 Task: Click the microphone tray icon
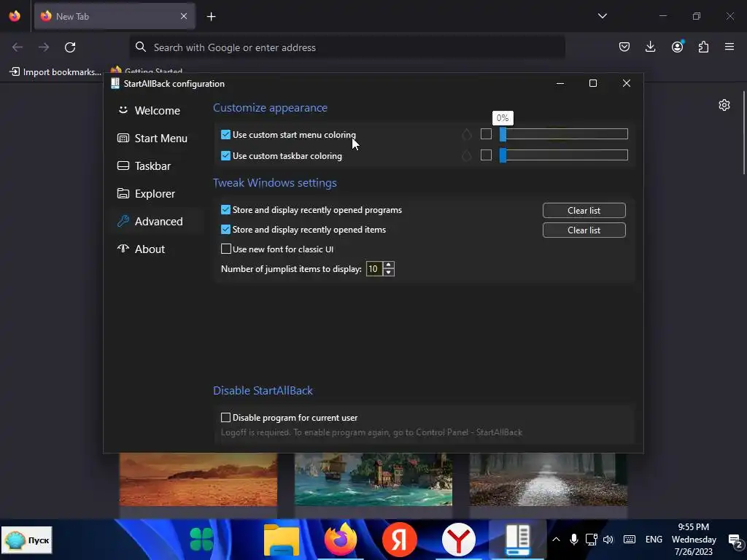tap(574, 540)
